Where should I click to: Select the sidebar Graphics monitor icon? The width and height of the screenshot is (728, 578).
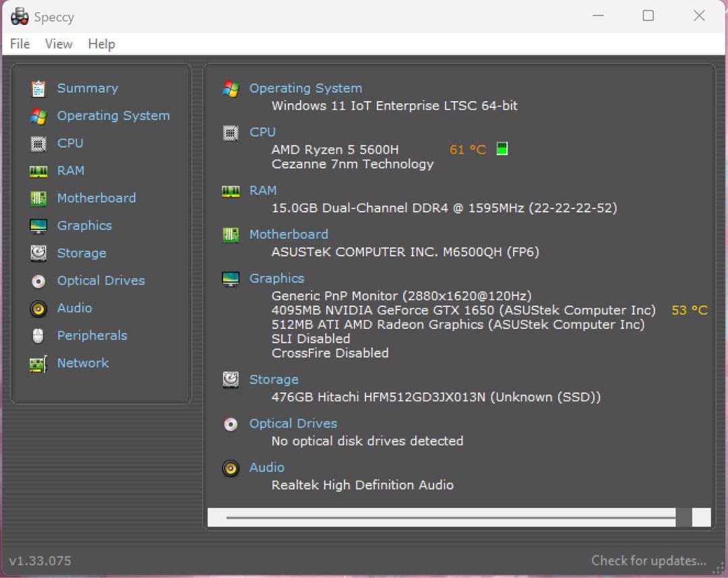point(38,226)
